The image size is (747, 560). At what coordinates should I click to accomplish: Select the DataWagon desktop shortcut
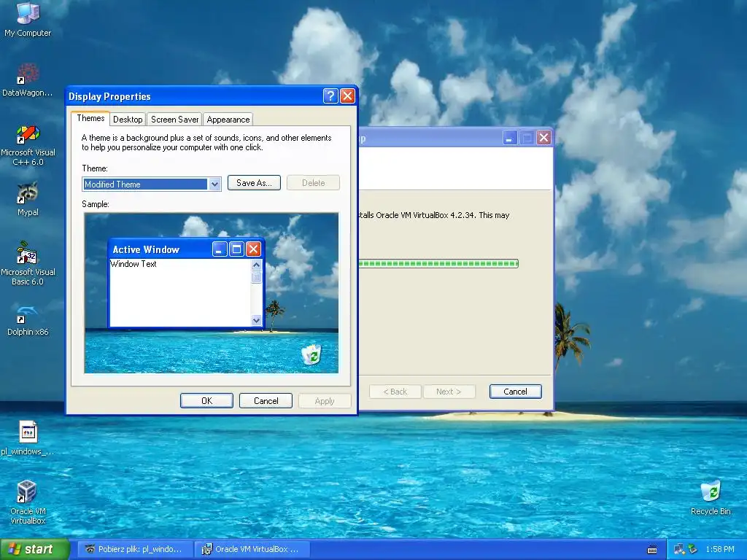click(x=28, y=80)
